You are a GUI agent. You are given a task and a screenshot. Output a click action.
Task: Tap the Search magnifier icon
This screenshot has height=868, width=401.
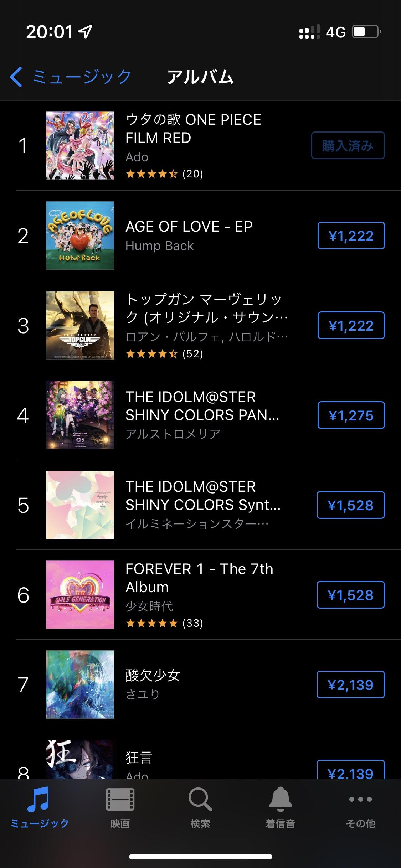point(200,799)
